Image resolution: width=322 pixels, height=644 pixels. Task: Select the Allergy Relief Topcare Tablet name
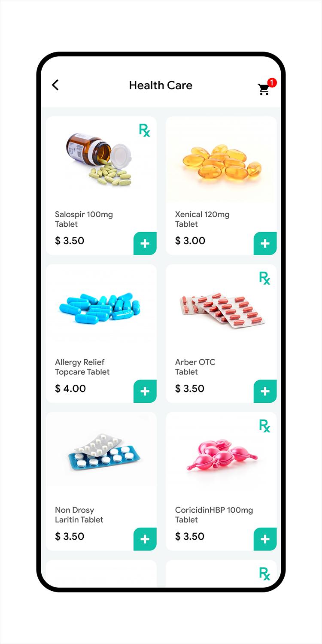point(82,367)
